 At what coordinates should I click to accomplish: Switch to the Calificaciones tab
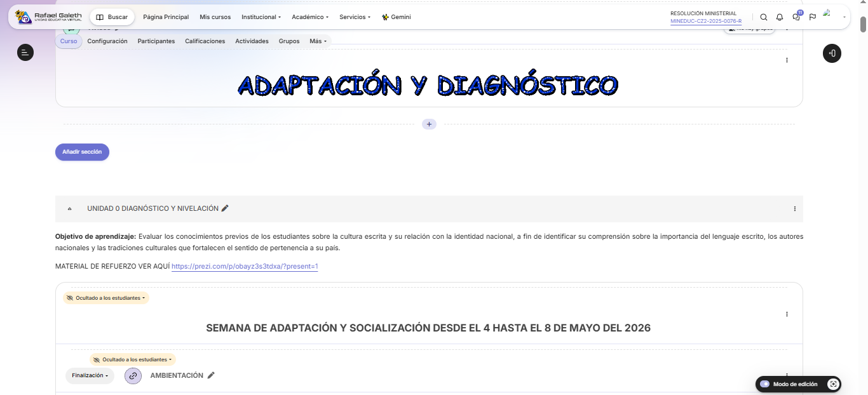205,41
